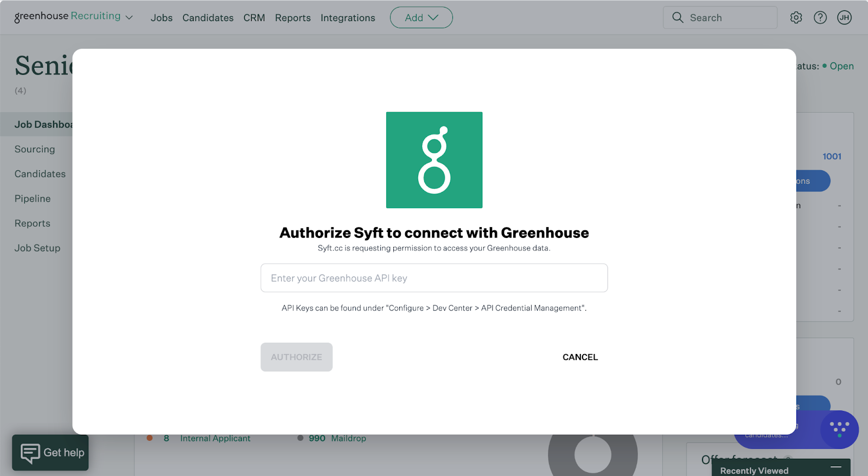This screenshot has width=868, height=476.
Task: Select the Job Dashboard sidebar item
Action: 36,124
